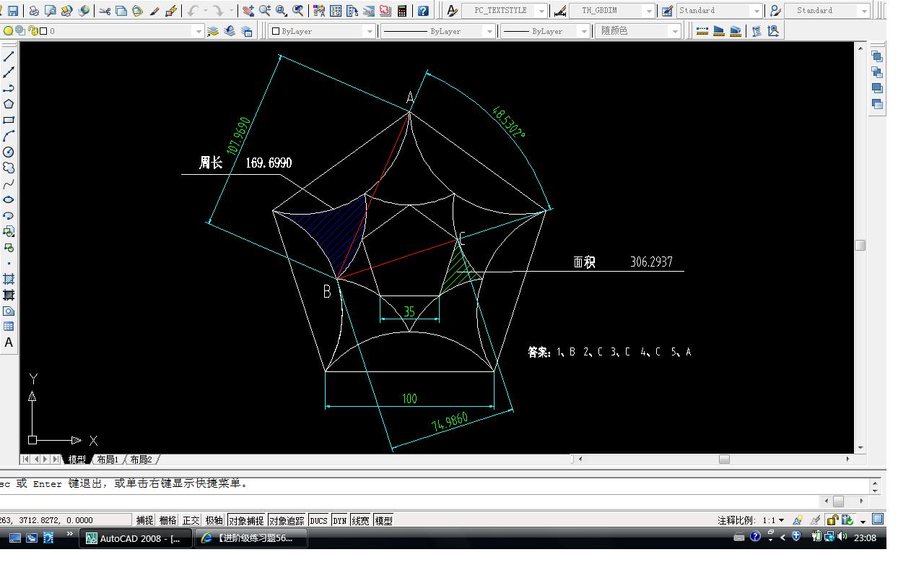
Task: Click the system clock 23:08
Action: [x=865, y=538]
